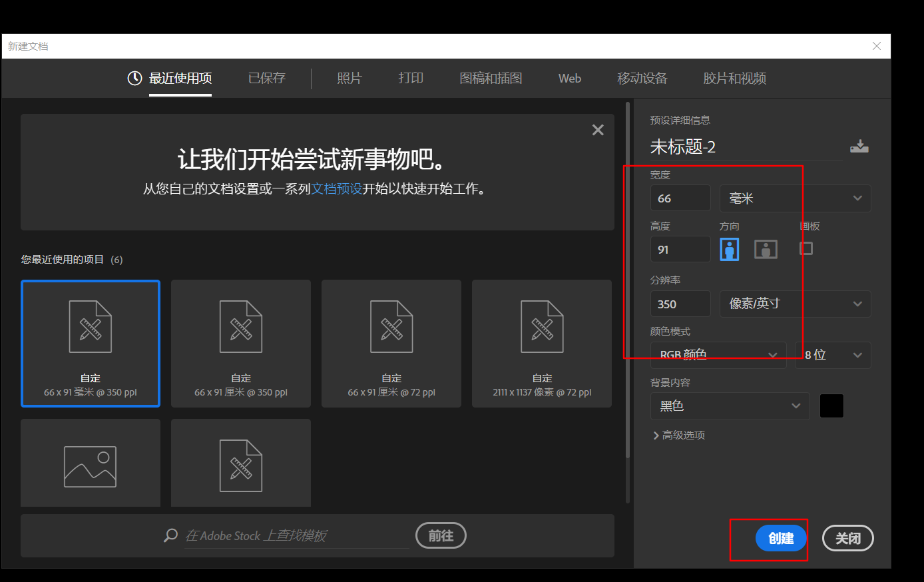Click the Adobe Stock template search field

pyautogui.click(x=296, y=536)
